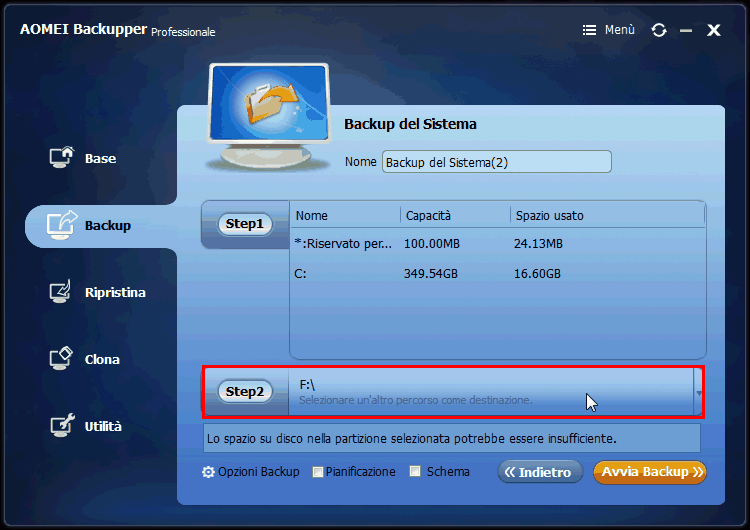The image size is (750, 530).
Task: Minimize the AOMEI Backupper window
Action: point(686,31)
